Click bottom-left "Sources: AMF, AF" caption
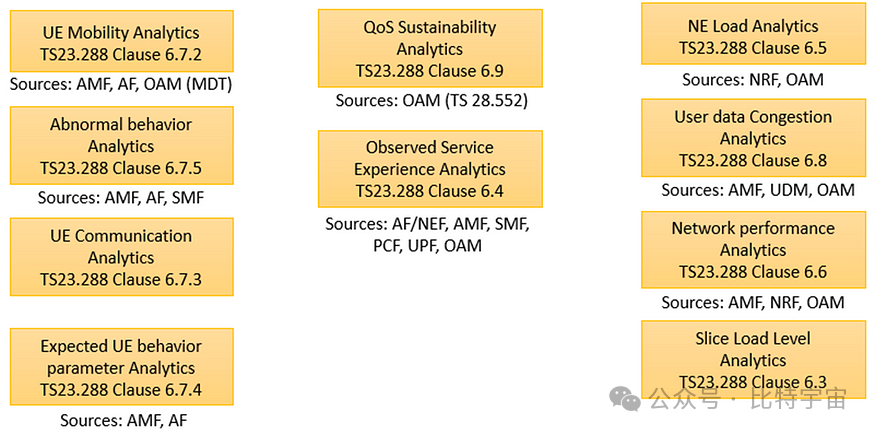 click(x=123, y=420)
